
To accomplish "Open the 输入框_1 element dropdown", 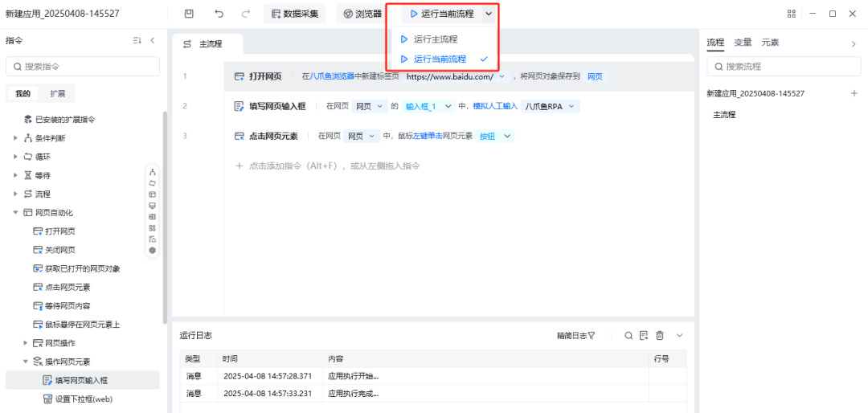I will [428, 106].
